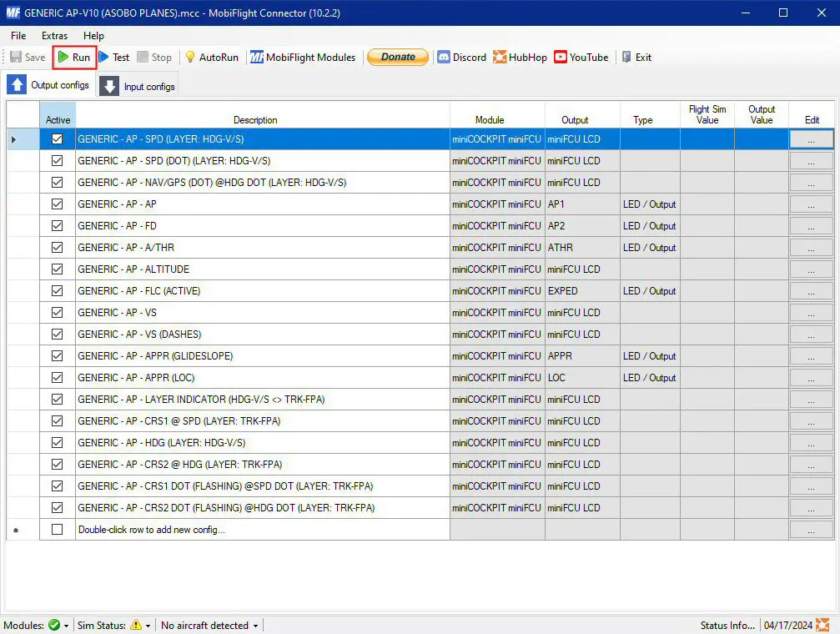Screen dimensions: 840x634
Task: Click the AP2 output cell
Action: click(582, 225)
